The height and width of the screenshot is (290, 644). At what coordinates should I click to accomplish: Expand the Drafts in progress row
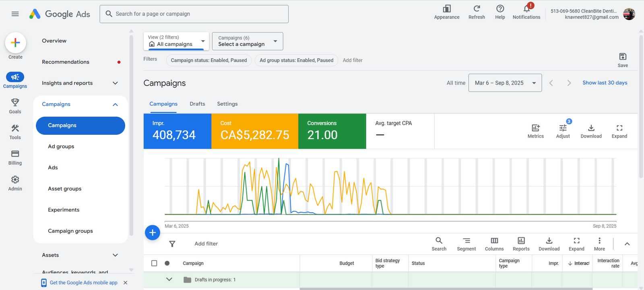pyautogui.click(x=169, y=280)
